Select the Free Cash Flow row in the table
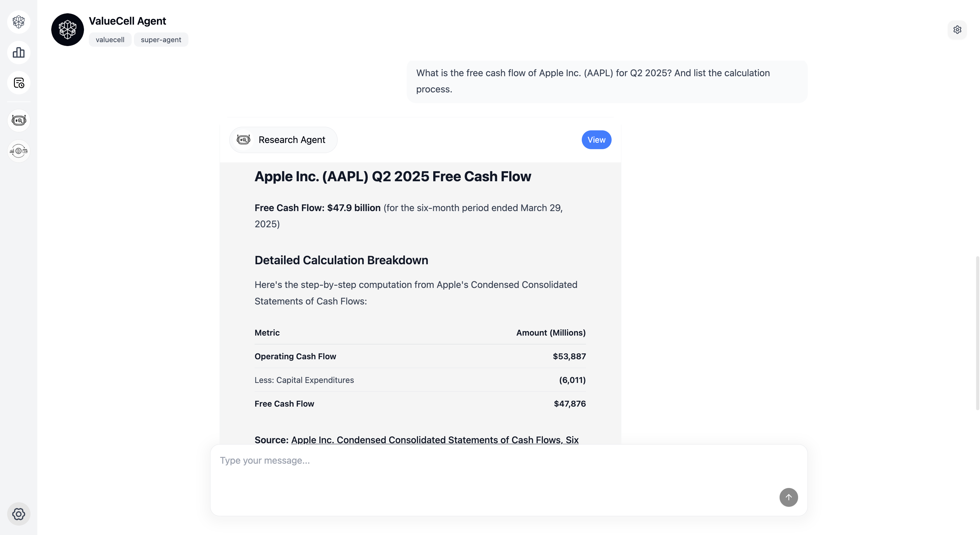 [x=420, y=403]
